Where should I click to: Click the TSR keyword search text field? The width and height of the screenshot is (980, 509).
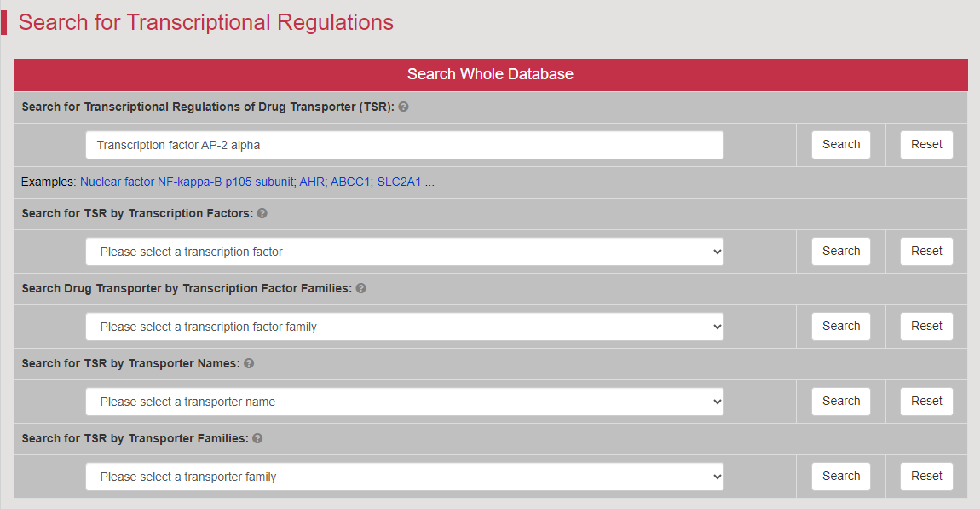click(404, 145)
